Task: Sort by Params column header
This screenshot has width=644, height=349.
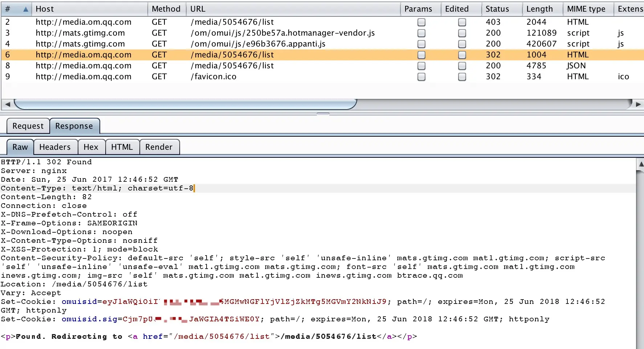Action: tap(420, 9)
